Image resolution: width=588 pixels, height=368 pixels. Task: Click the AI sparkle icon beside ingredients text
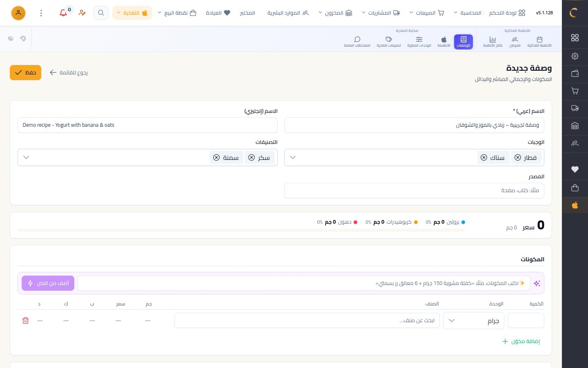[537, 283]
